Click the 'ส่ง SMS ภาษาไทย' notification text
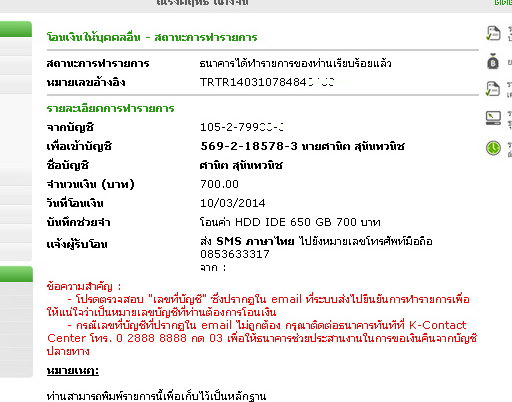The image size is (512, 402). pyautogui.click(x=247, y=241)
